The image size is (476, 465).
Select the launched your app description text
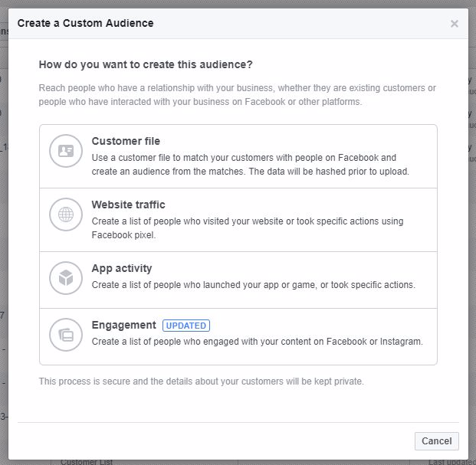(254, 285)
